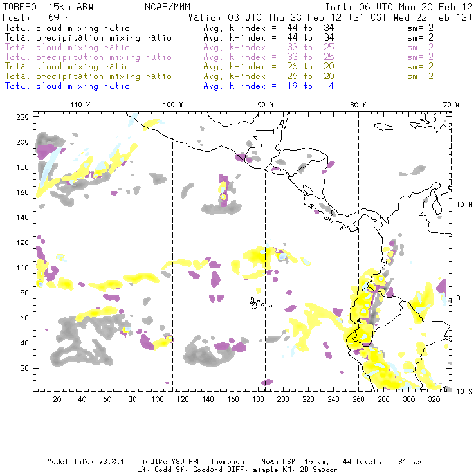Viewport: 476px width, 476px height.
Task: Click the '220' tick on the vertical axis
Action: point(23,117)
